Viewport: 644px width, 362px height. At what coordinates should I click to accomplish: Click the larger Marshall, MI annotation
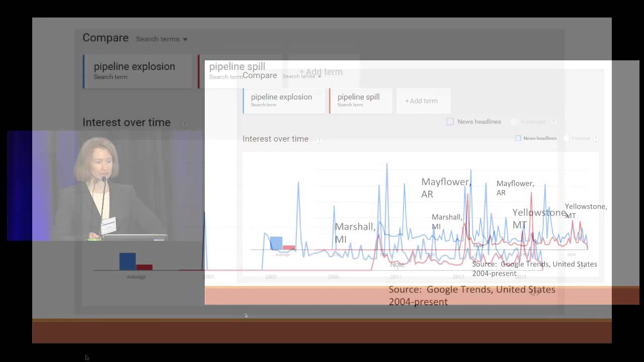[355, 233]
